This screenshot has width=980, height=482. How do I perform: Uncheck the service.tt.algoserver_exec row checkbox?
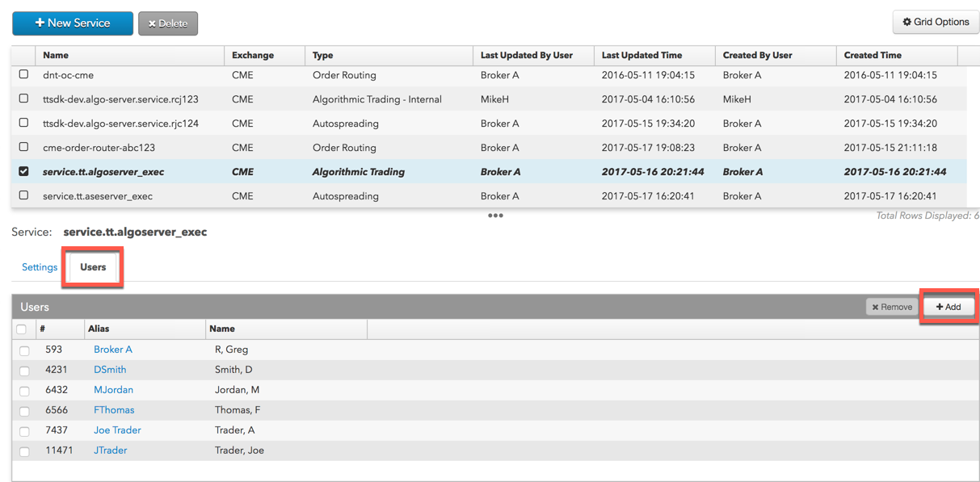click(23, 171)
